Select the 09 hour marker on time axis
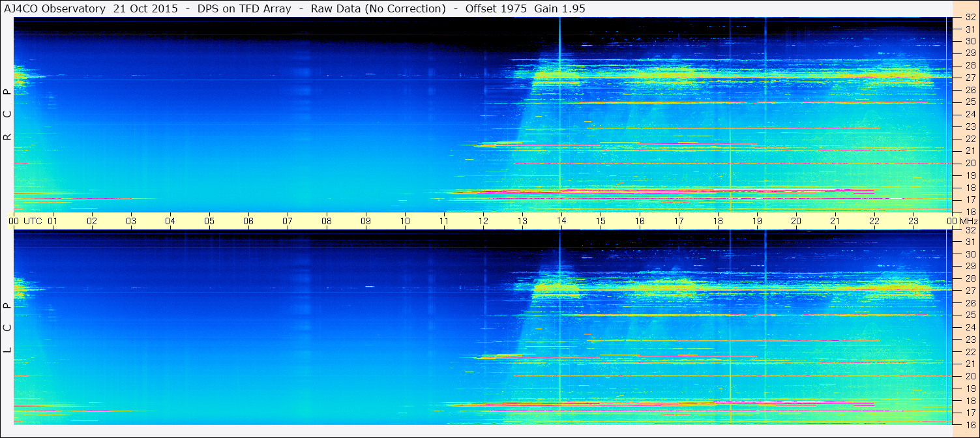 pos(366,221)
